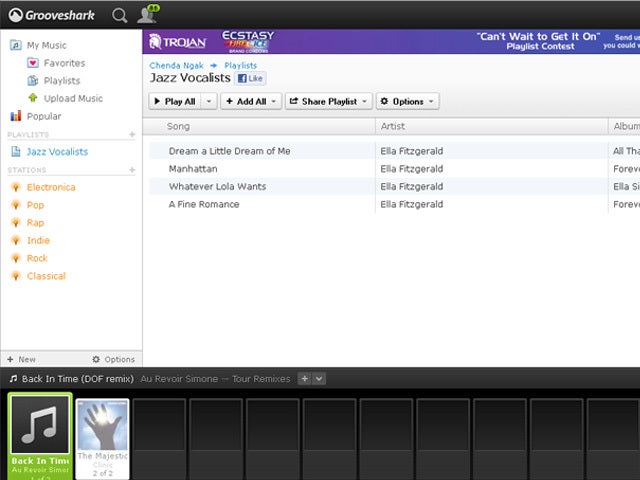640x480 pixels.
Task: Sort by the Song column header
Action: 178,126
